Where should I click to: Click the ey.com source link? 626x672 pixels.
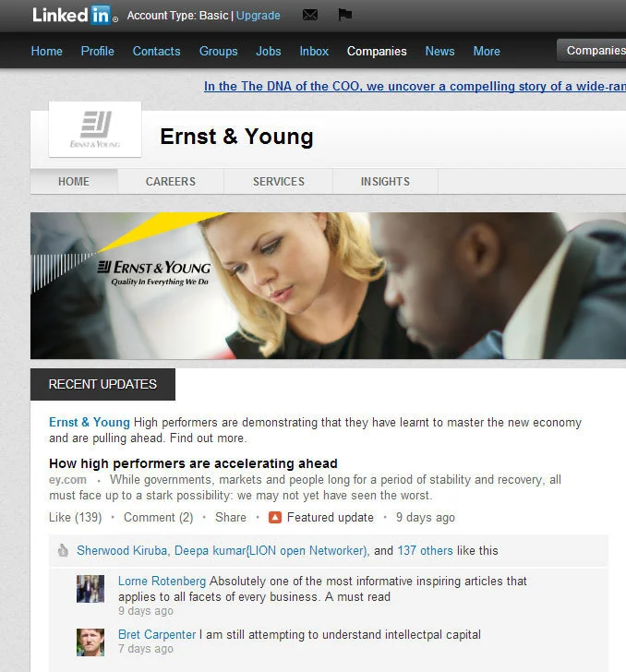click(x=67, y=480)
